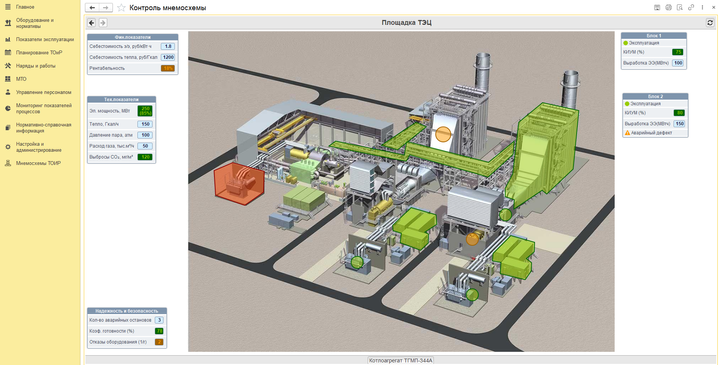
Task: Open the more options vertical dots menu
Action: point(703,7)
